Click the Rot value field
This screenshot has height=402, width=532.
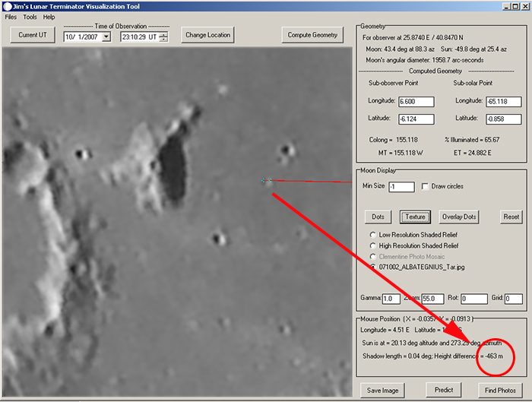point(474,299)
